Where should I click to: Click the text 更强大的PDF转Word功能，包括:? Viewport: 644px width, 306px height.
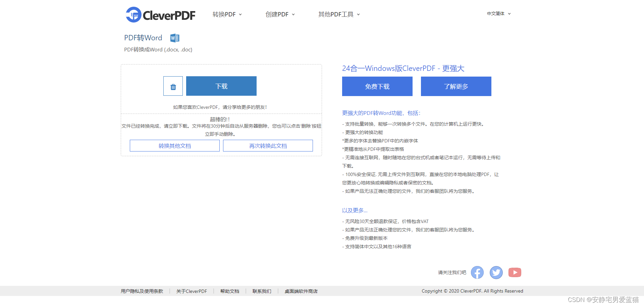(381, 113)
